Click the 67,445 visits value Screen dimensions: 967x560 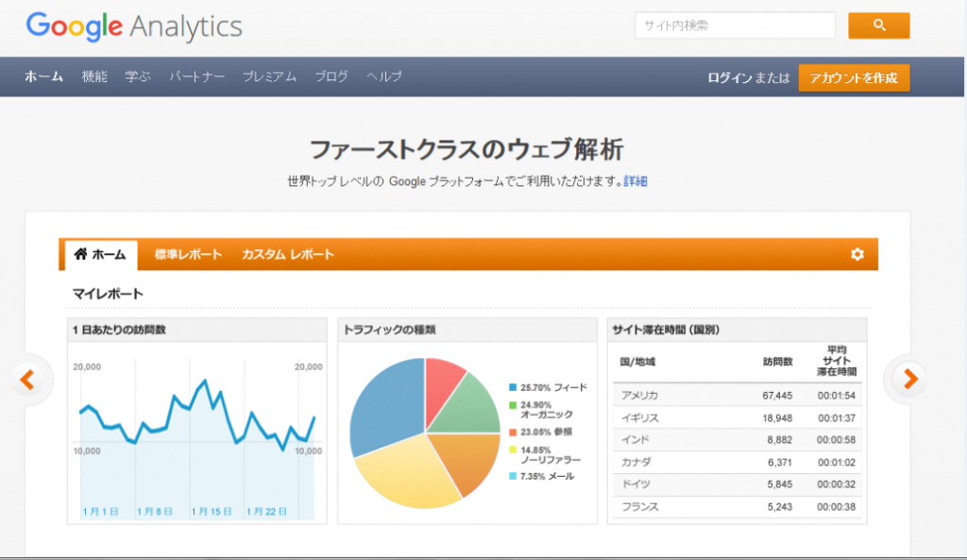(777, 396)
